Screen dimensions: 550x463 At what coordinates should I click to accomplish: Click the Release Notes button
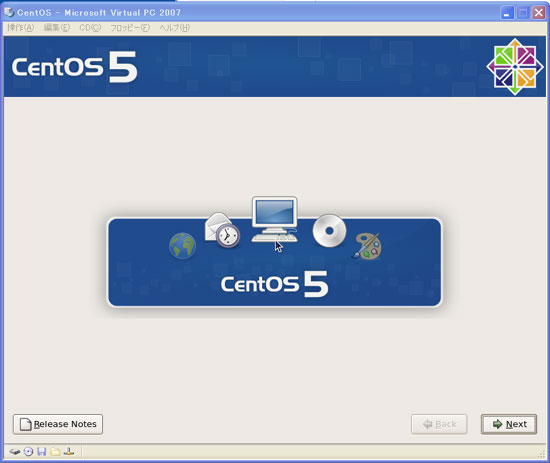58,424
